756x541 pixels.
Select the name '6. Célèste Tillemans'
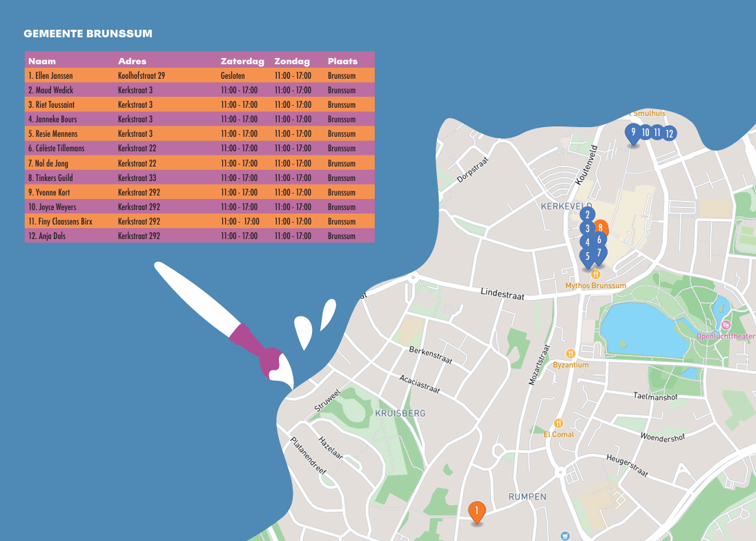(x=56, y=148)
